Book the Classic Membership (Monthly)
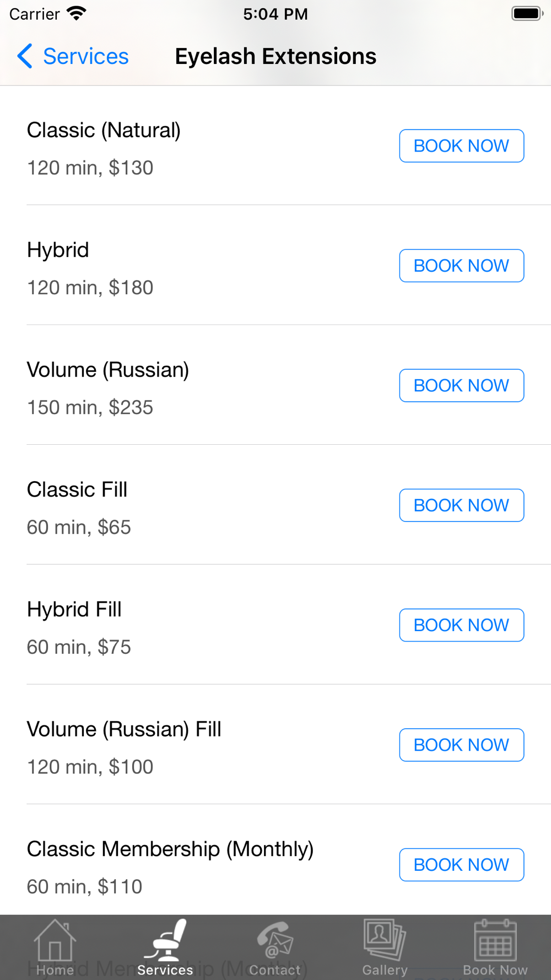Image resolution: width=551 pixels, height=980 pixels. coord(462,865)
